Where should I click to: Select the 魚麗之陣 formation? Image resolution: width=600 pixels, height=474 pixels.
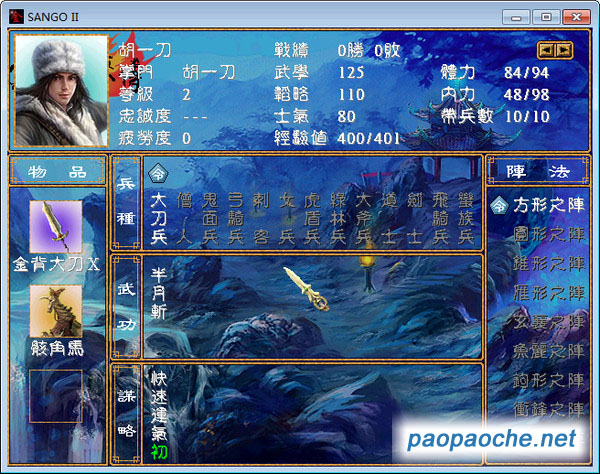click(549, 351)
